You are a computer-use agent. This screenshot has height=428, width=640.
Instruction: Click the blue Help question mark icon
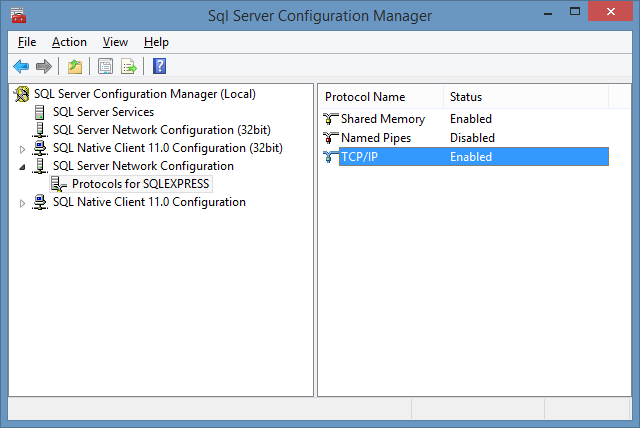[159, 66]
